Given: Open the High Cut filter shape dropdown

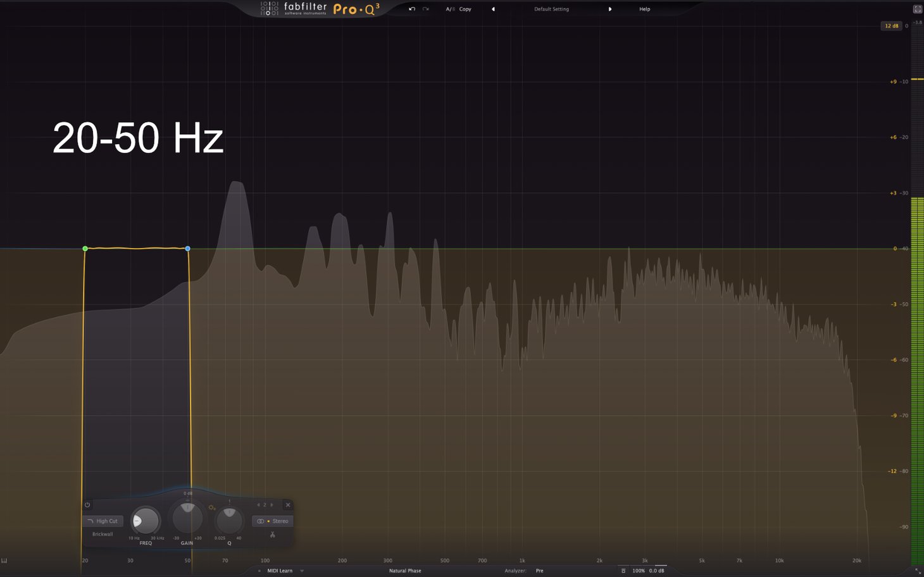Looking at the screenshot, I should (103, 521).
